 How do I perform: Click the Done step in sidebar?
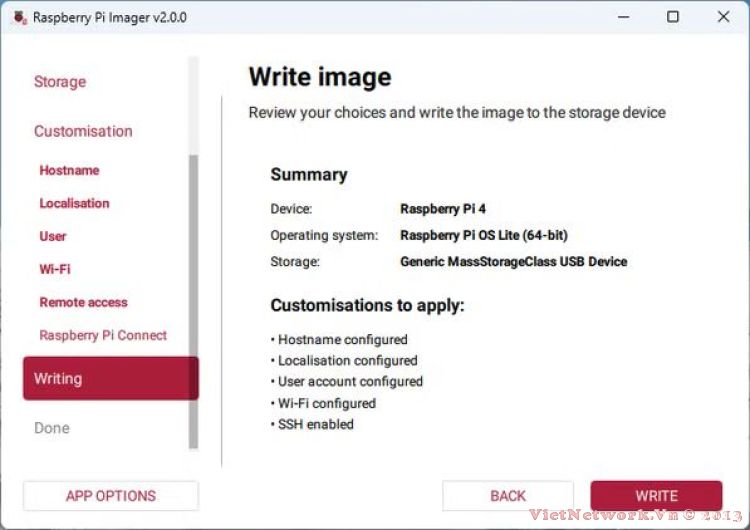tap(52, 428)
